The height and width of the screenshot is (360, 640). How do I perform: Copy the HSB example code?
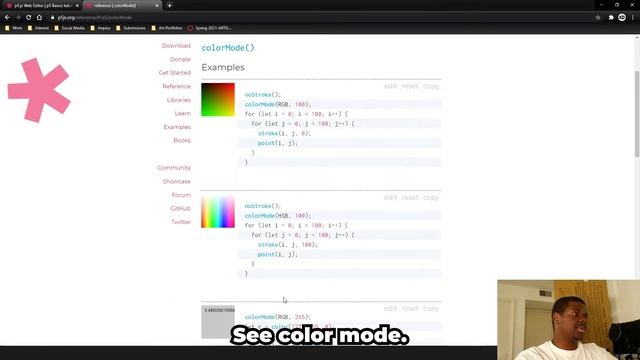pyautogui.click(x=431, y=198)
